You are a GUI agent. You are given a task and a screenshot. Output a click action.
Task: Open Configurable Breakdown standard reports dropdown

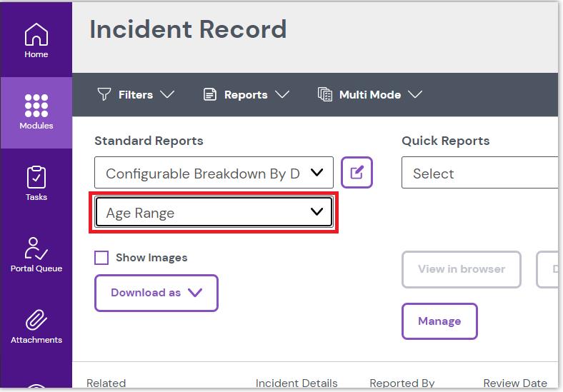[x=214, y=173]
